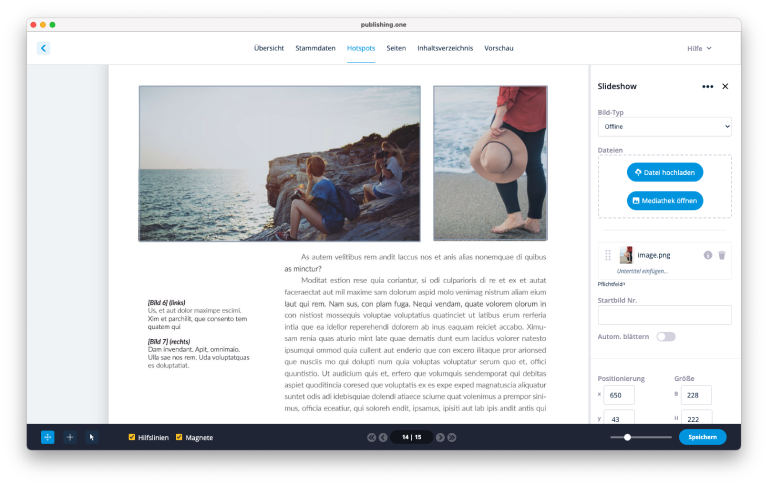Viewport: 768px width, 486px height.
Task: Select the add hotspot plus tool
Action: 70,437
